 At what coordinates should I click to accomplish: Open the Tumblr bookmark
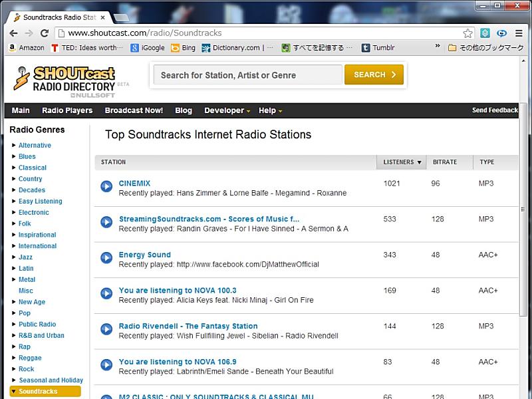click(x=378, y=48)
